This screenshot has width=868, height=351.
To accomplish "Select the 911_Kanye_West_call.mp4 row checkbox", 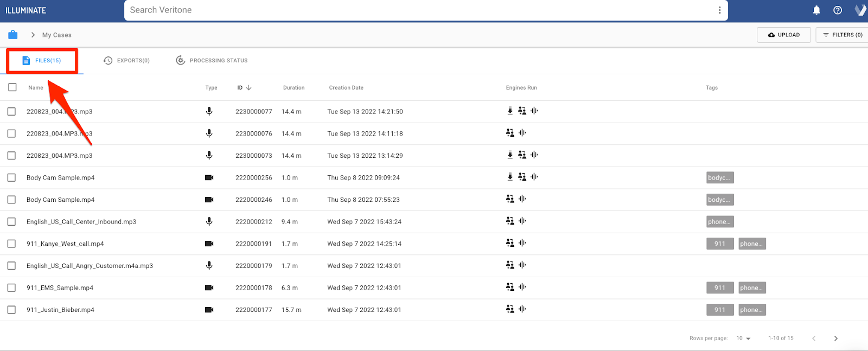I will [11, 244].
